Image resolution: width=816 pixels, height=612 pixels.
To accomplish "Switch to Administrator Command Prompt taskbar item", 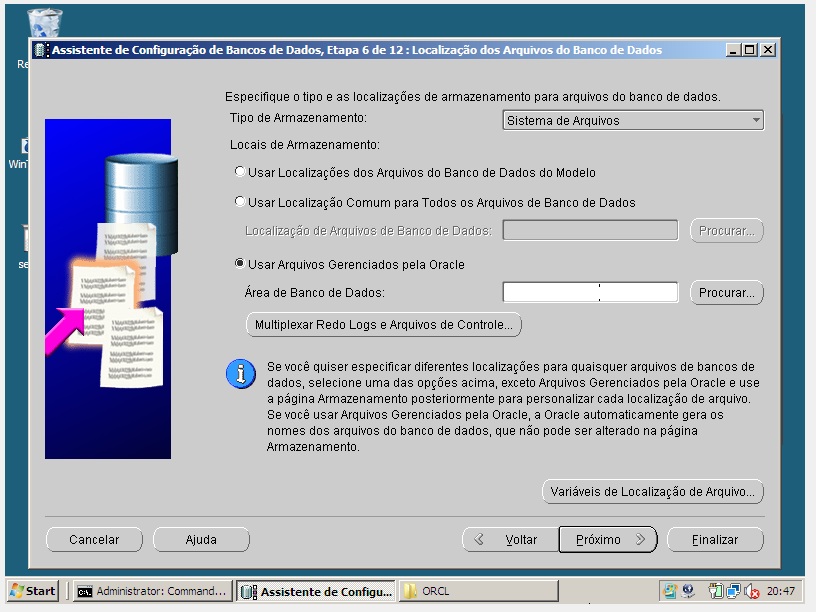I will 152,591.
